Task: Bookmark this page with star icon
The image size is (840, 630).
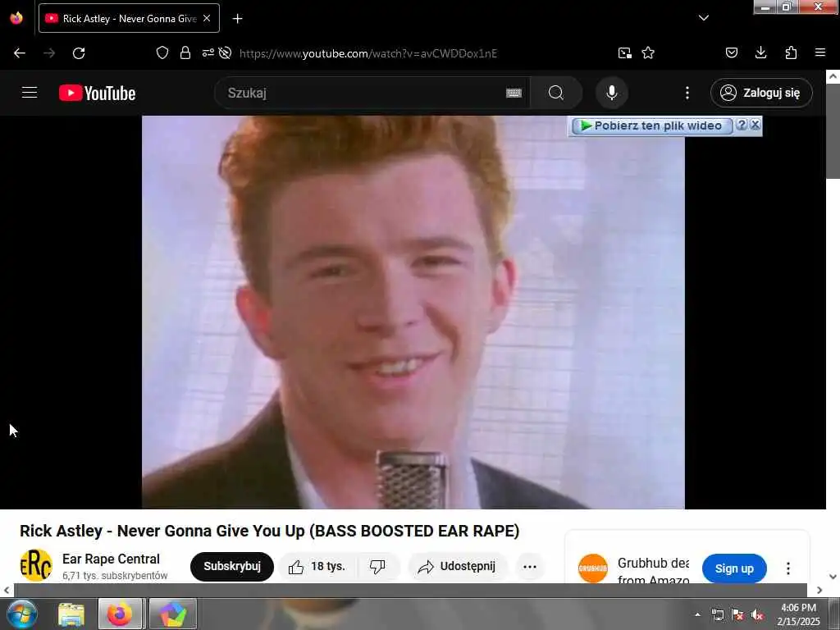Action: click(648, 53)
